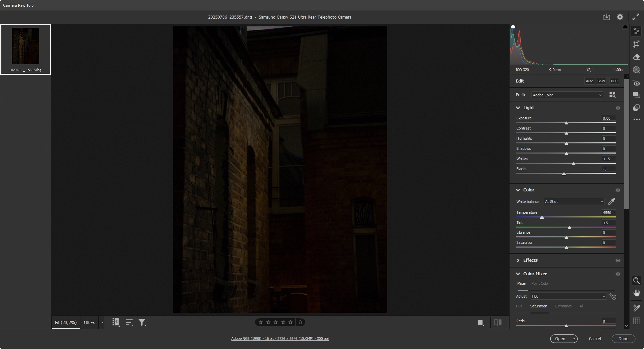Collapse the Light section
Screen dimensions: 644x349
click(518, 108)
